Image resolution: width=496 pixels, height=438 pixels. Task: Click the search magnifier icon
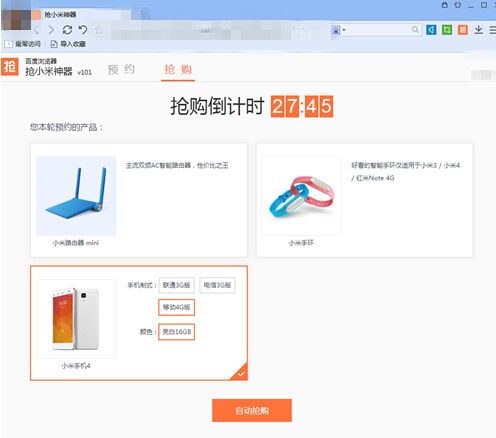point(415,30)
